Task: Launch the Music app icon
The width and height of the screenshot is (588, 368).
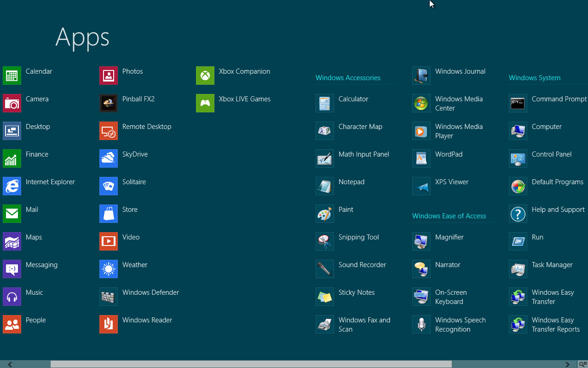Action: click(12, 297)
